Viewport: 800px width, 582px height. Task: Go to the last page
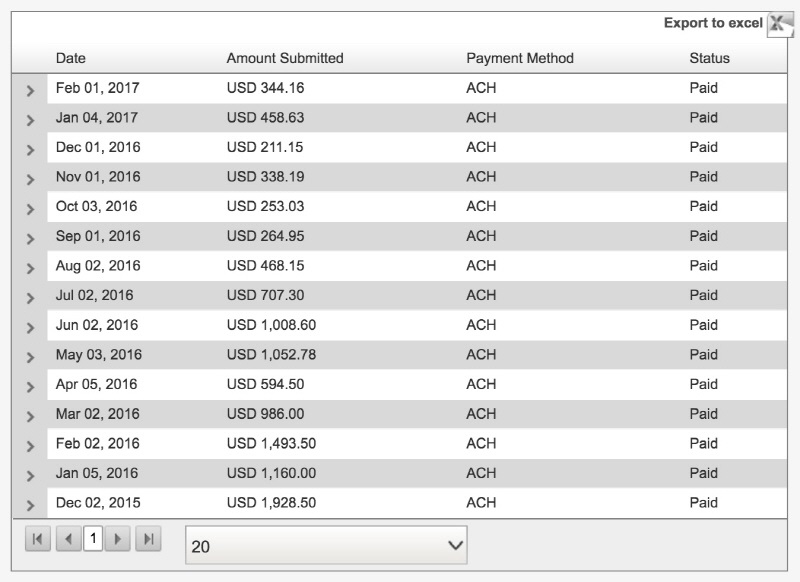click(148, 539)
